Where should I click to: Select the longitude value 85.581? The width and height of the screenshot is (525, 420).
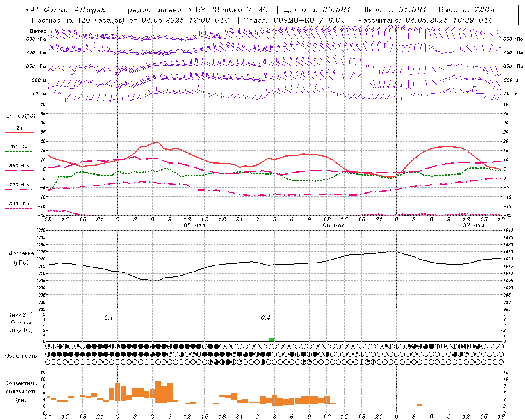pos(336,10)
